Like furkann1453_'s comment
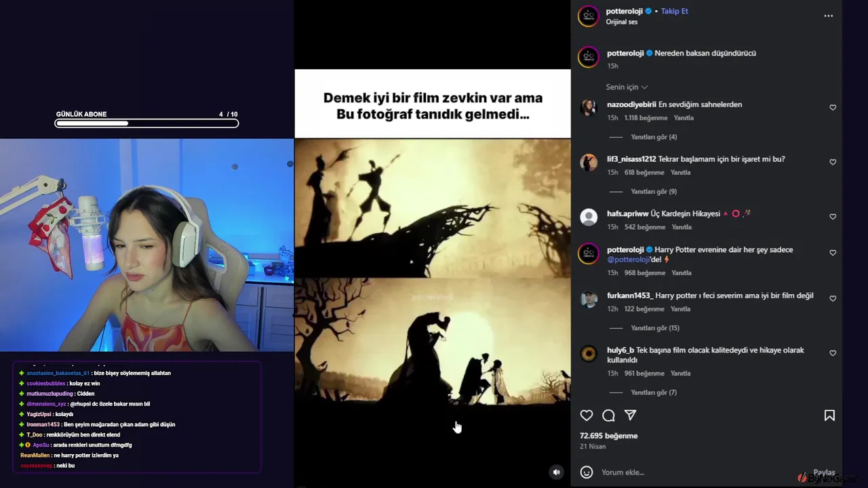The height and width of the screenshot is (488, 868). coord(833,298)
